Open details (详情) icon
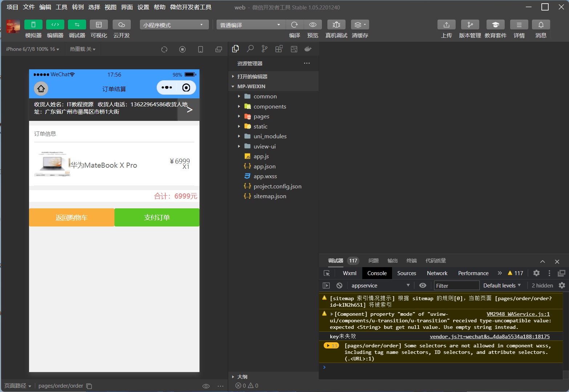569x392 pixels. click(519, 24)
